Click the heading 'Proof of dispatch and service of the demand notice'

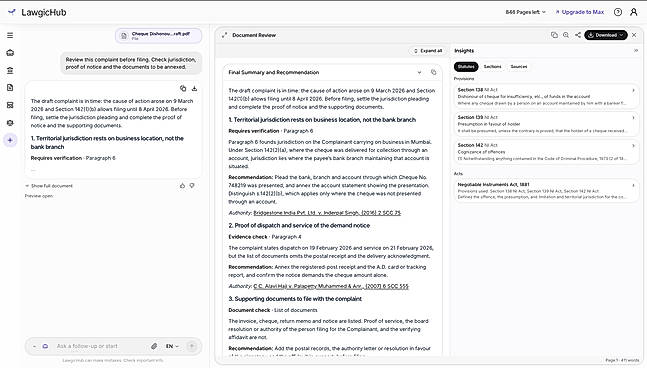click(x=299, y=226)
